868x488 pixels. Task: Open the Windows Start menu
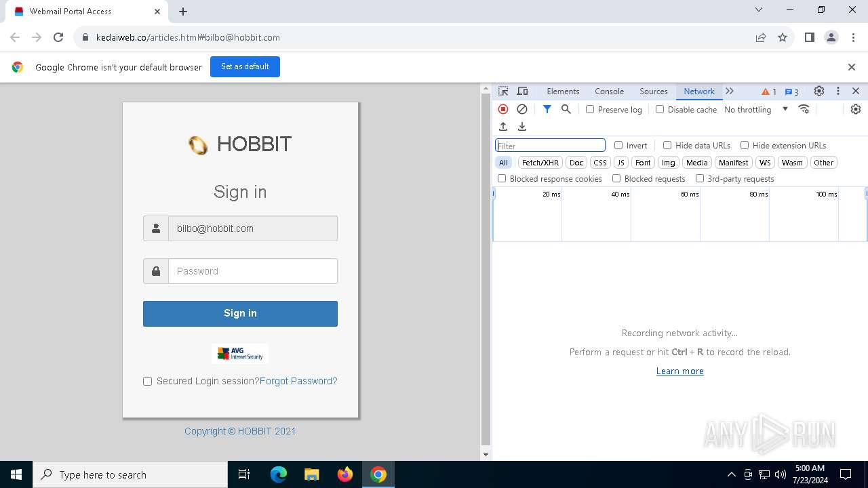point(16,474)
